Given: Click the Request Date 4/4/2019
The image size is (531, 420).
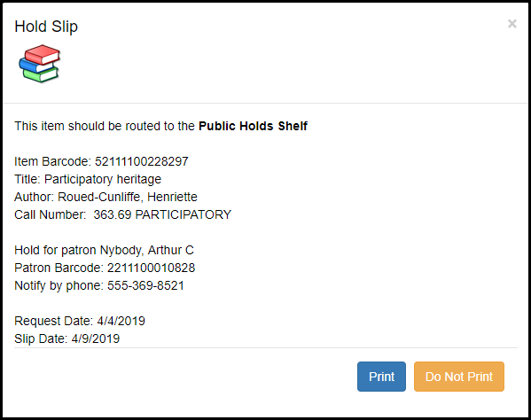Looking at the screenshot, I should pos(121,321).
